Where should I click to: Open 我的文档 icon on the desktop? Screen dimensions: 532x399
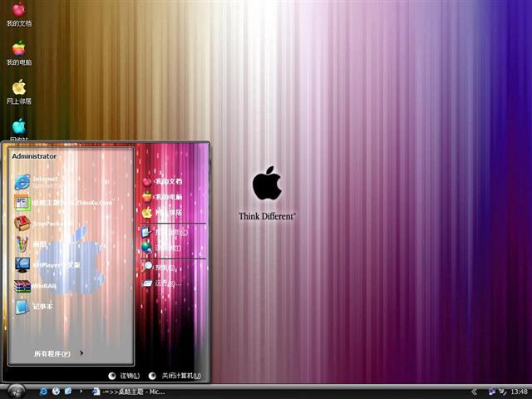click(19, 14)
